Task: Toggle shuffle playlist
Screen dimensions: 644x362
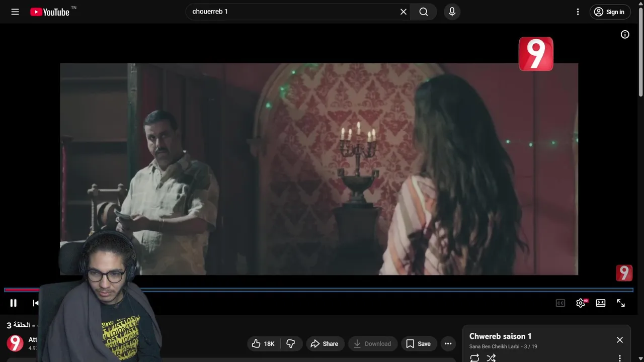Action: pos(492,358)
